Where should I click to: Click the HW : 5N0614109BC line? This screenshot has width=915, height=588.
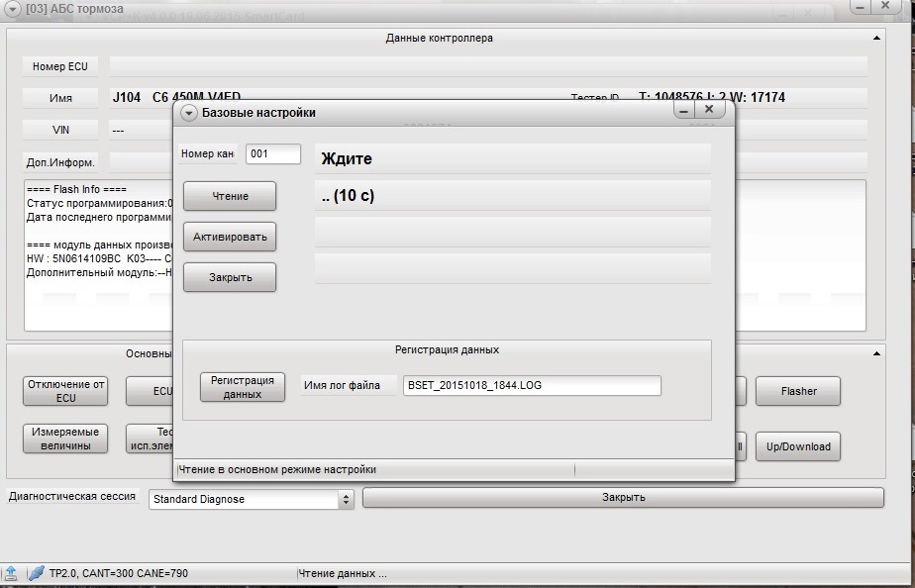[x=99, y=259]
